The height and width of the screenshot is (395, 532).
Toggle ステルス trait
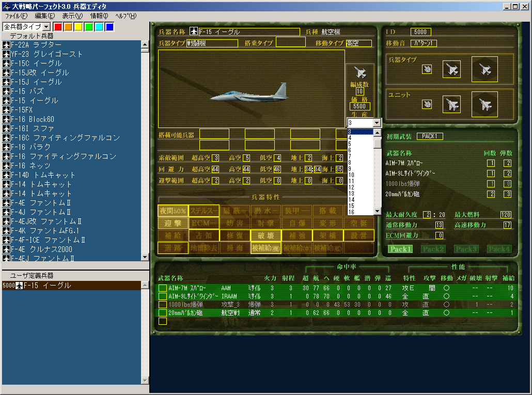(204, 211)
